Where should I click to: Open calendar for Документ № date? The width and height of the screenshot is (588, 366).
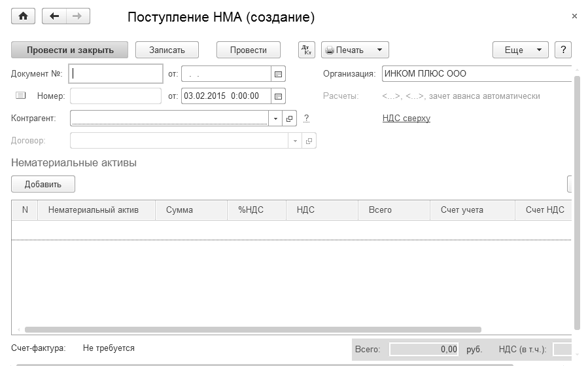click(278, 74)
